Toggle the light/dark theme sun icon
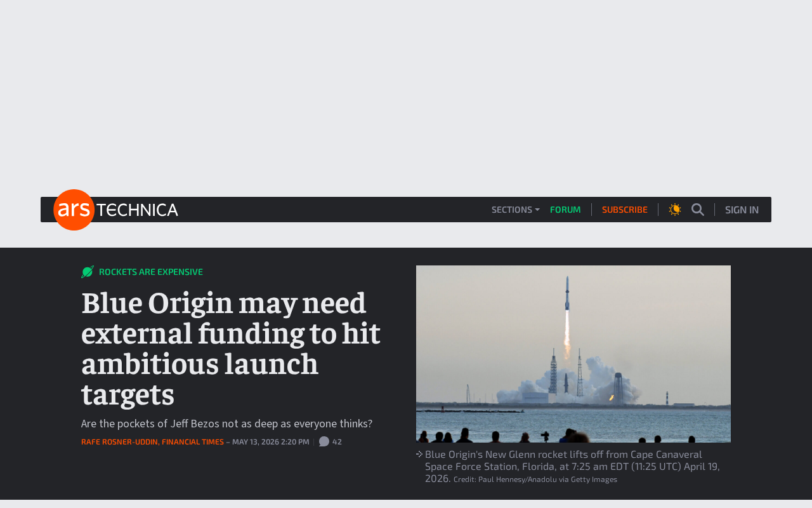The height and width of the screenshot is (508, 812). (675, 210)
